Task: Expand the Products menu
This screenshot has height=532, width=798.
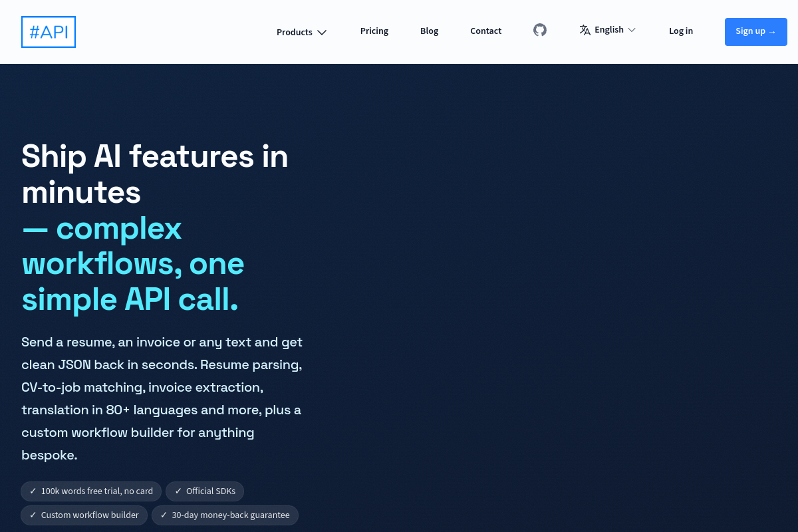Action: point(302,32)
